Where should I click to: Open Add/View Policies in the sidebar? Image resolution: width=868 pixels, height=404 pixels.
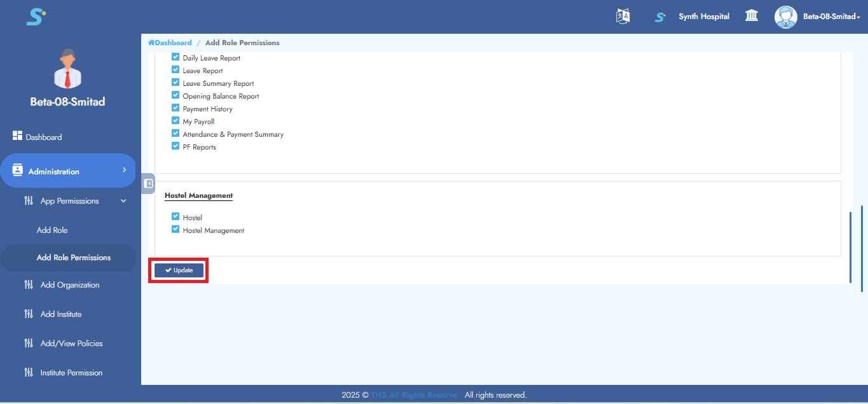[x=71, y=343]
